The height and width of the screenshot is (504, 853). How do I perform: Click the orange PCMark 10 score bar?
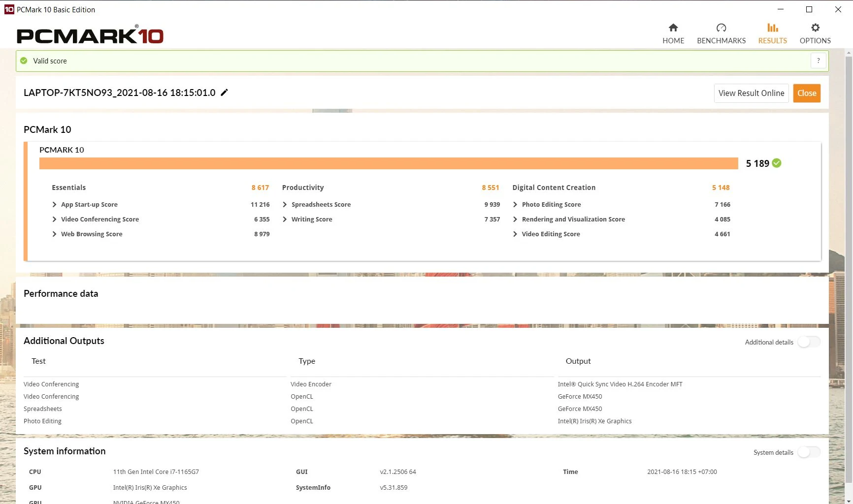[389, 163]
